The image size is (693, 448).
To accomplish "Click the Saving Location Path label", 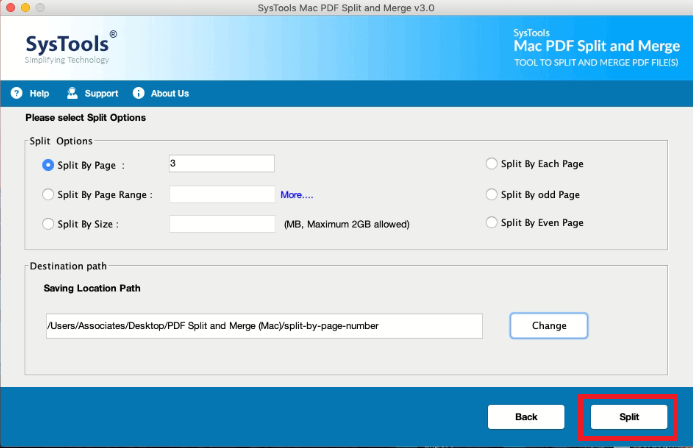I will click(92, 288).
